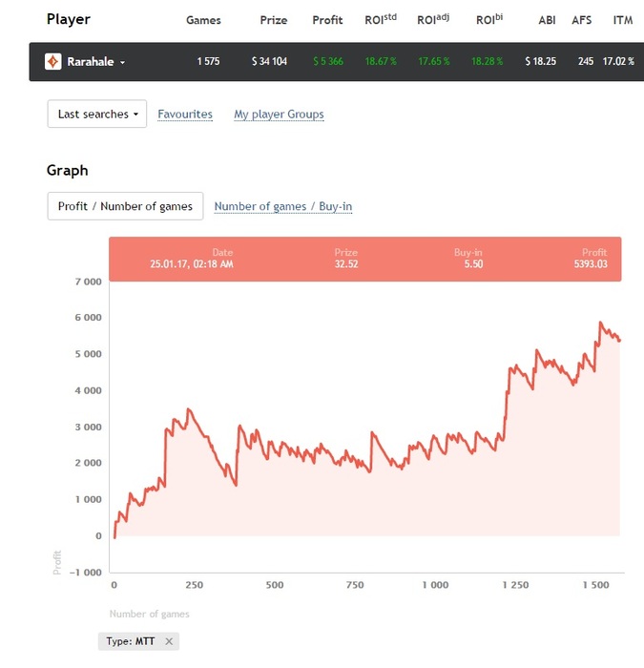644x668 pixels.
Task: Click the ITM column header
Action: coord(622,20)
